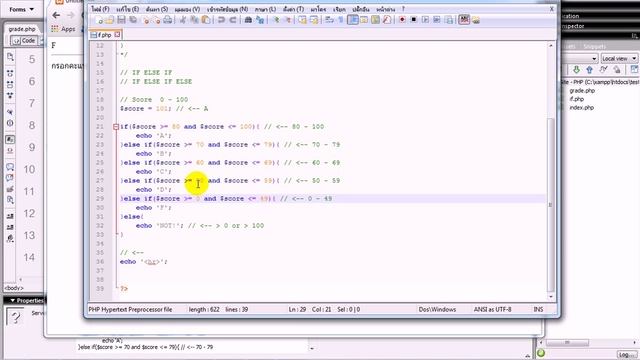Screen dimensions: 640x360
Task: Select grade.php in Dreamweaver Files panel
Action: [x=582, y=91]
